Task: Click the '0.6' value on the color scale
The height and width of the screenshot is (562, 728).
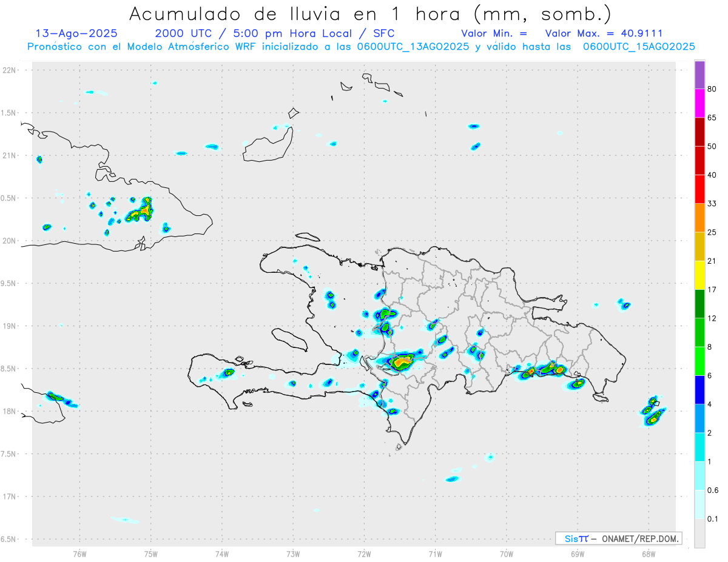Action: coord(713,490)
